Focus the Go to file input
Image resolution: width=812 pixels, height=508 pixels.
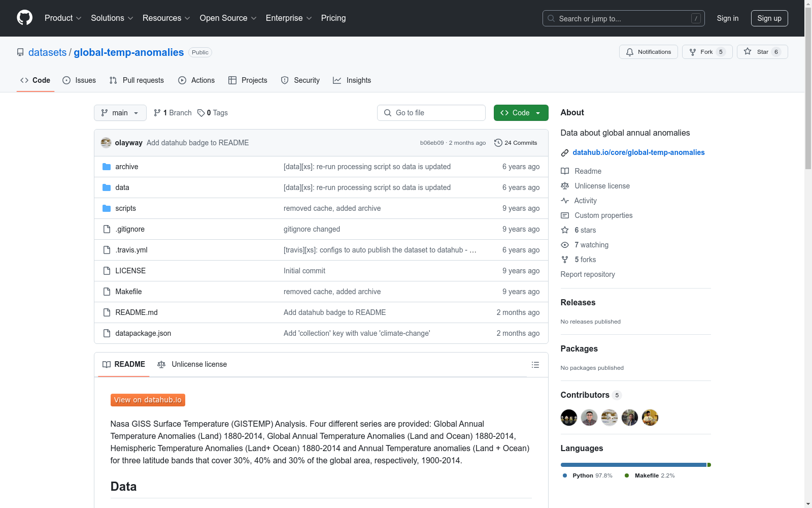pos(431,113)
